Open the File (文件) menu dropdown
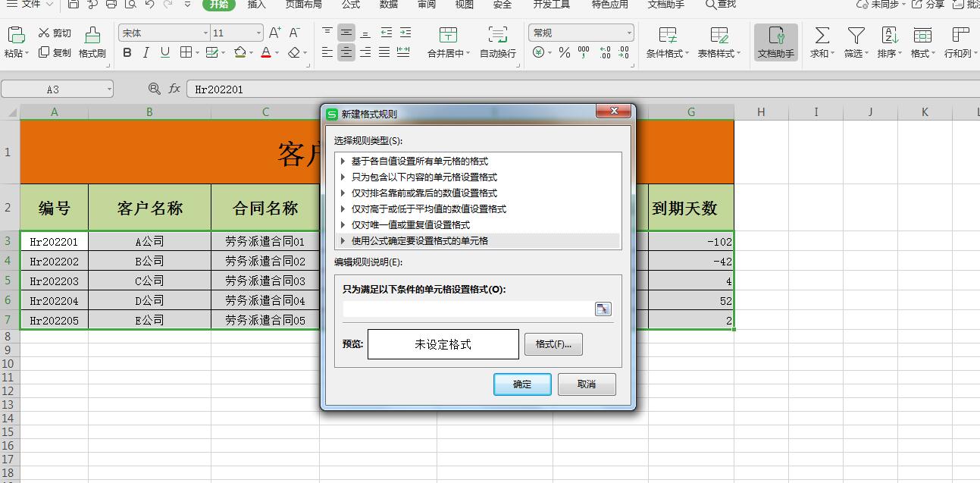980x483 pixels. tap(49, 5)
